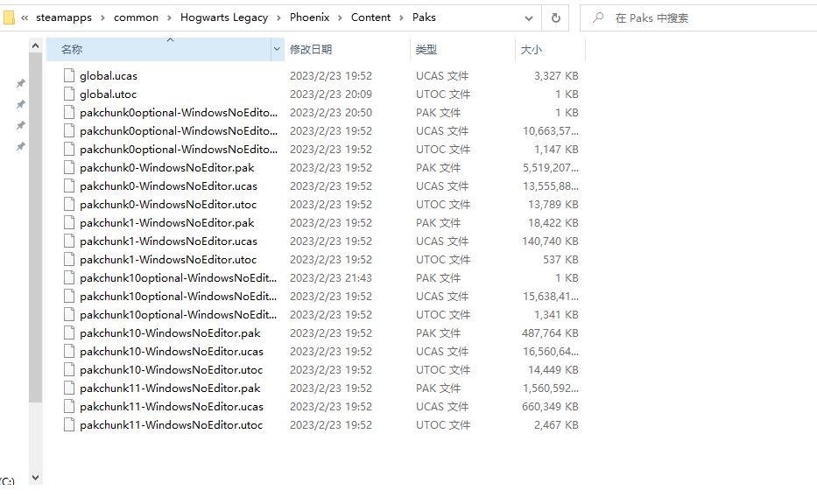Click the size value 14,449 KB

tap(553, 369)
